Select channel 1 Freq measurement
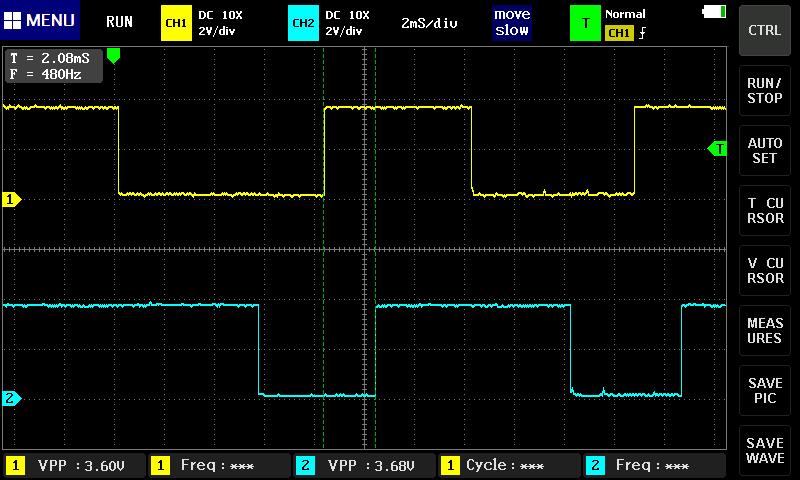 click(x=219, y=465)
